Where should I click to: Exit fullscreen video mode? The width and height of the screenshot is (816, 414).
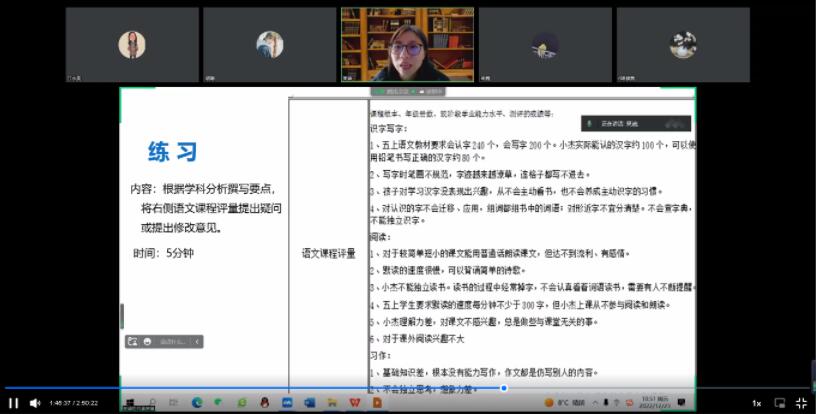[x=801, y=403]
